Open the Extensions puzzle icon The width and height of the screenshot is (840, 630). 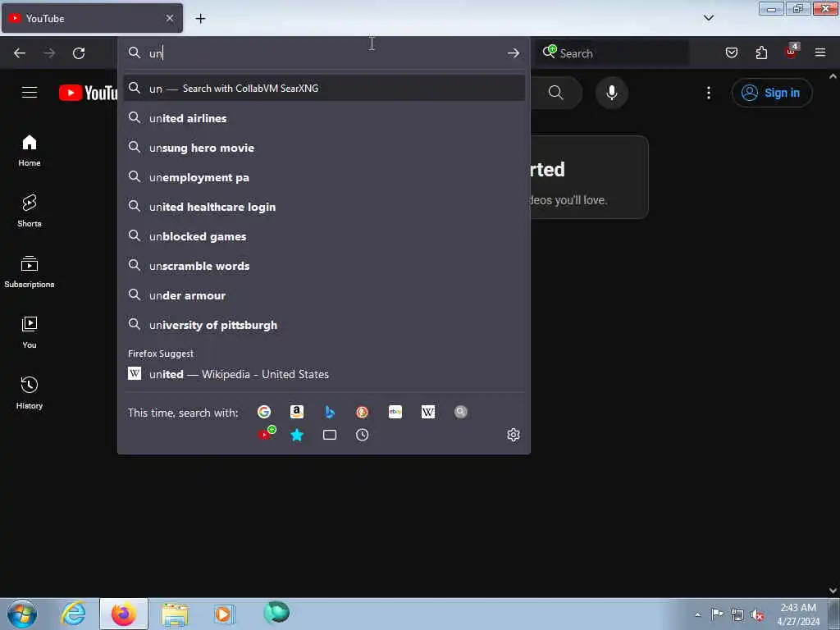[761, 52]
